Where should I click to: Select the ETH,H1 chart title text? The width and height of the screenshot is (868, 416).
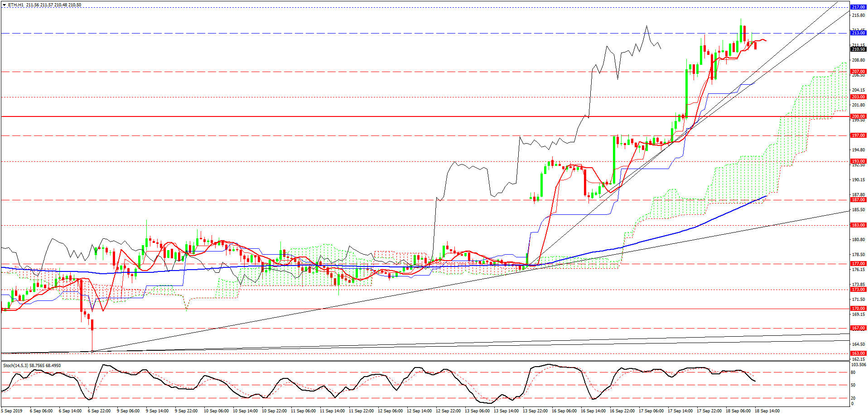point(16,5)
